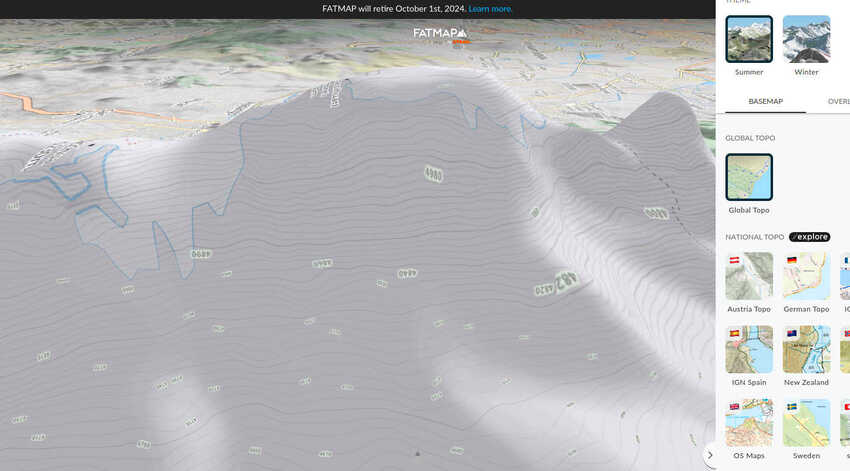Choose the Global Topo basemap
Viewport: 850px width, 471px height.
[x=749, y=177]
